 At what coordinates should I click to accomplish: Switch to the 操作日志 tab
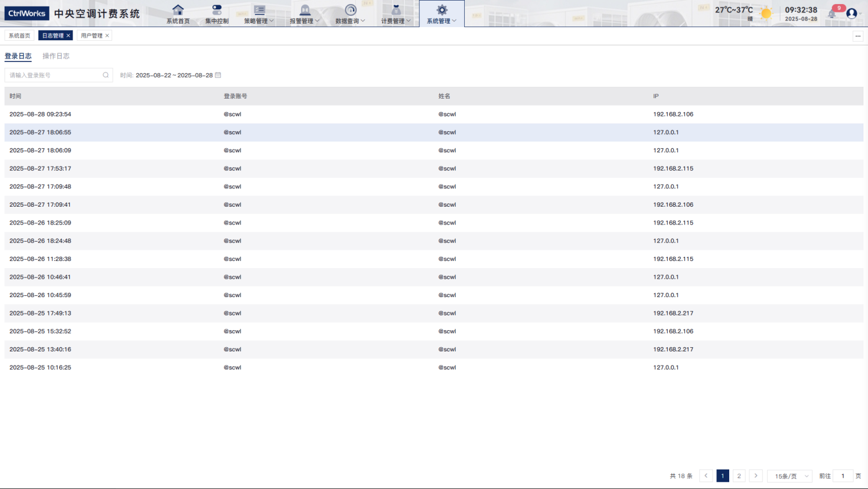56,56
